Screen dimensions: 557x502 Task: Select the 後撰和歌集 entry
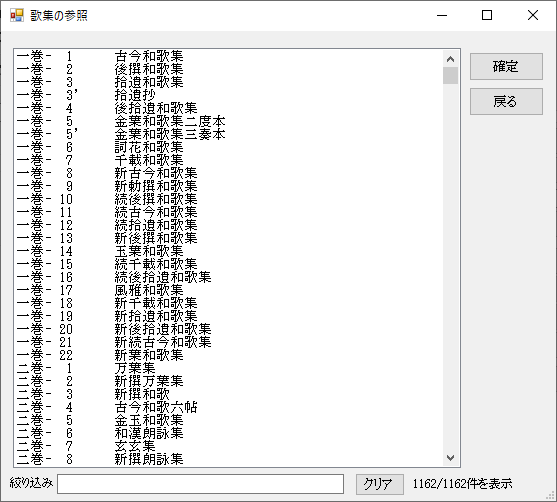(229, 69)
